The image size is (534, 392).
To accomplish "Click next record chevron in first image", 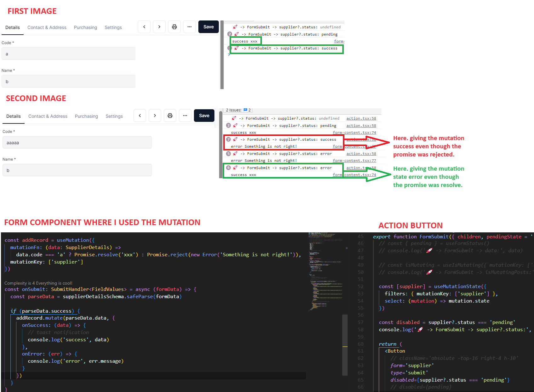I will click(159, 27).
